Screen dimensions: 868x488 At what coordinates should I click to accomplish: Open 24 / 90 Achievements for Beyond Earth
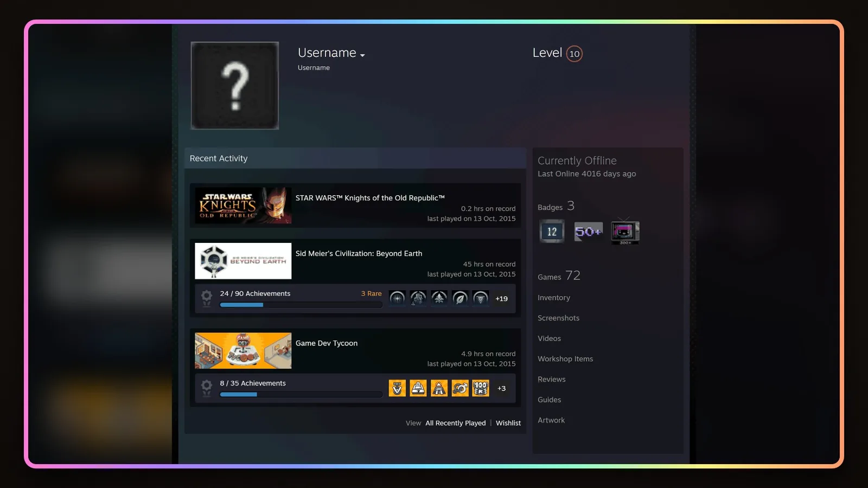[x=255, y=293]
